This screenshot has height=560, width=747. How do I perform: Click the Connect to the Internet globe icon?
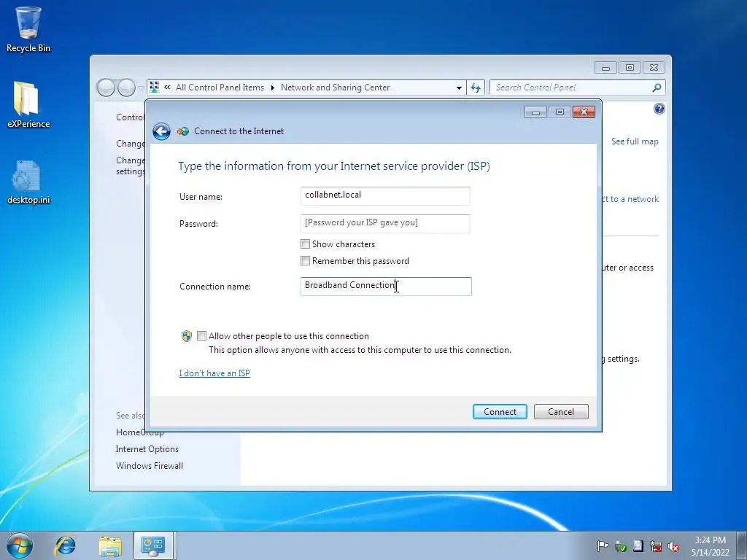(183, 131)
